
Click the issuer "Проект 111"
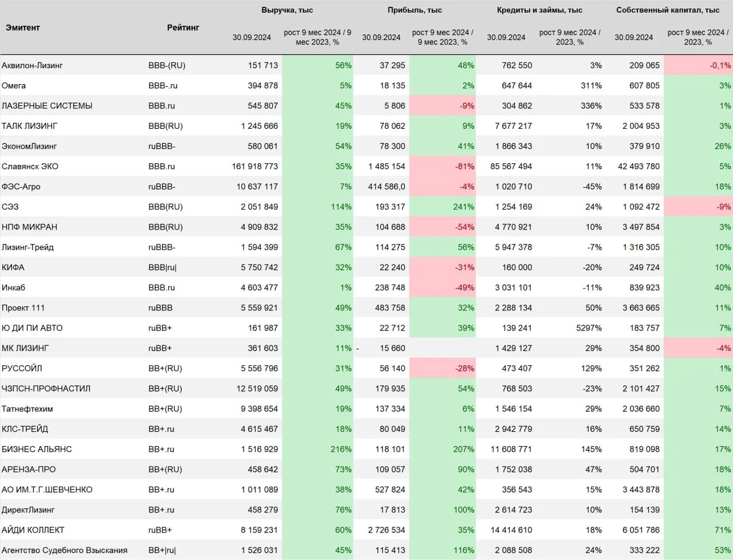click(23, 307)
